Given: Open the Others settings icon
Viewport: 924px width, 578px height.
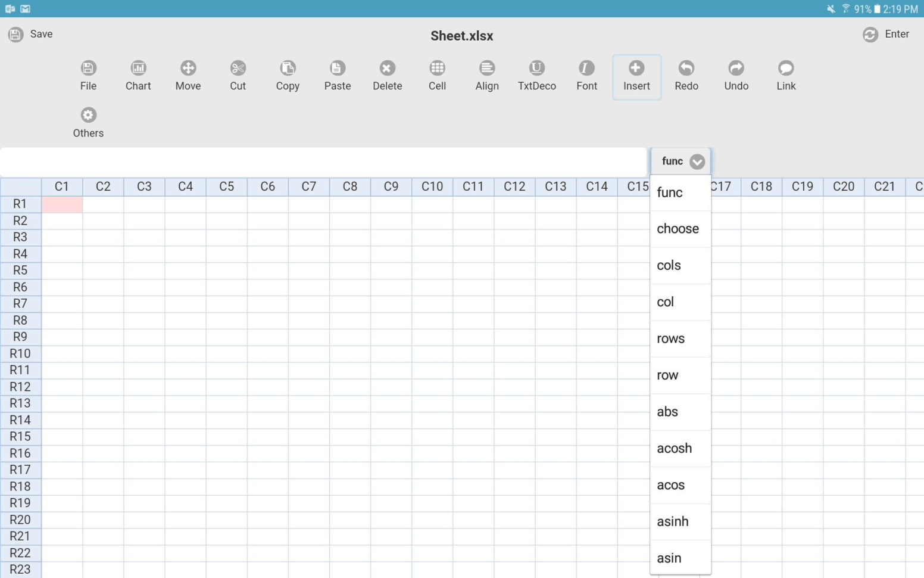Looking at the screenshot, I should (x=88, y=122).
